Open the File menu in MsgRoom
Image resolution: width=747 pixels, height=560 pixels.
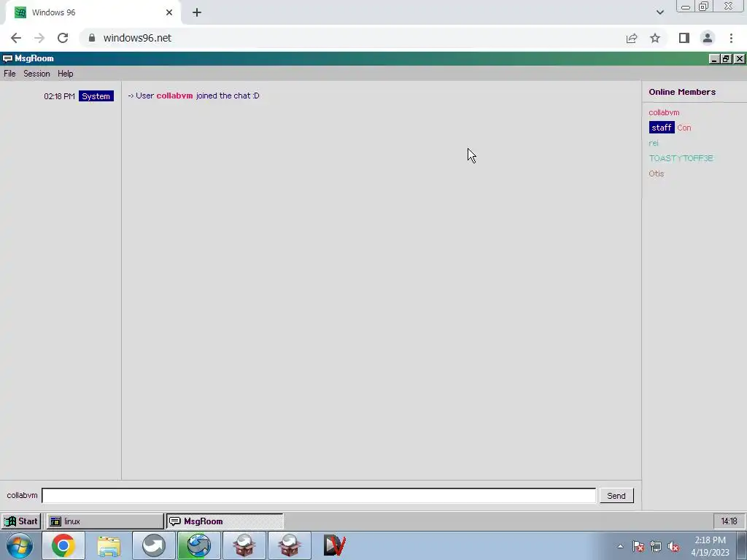pyautogui.click(x=9, y=74)
